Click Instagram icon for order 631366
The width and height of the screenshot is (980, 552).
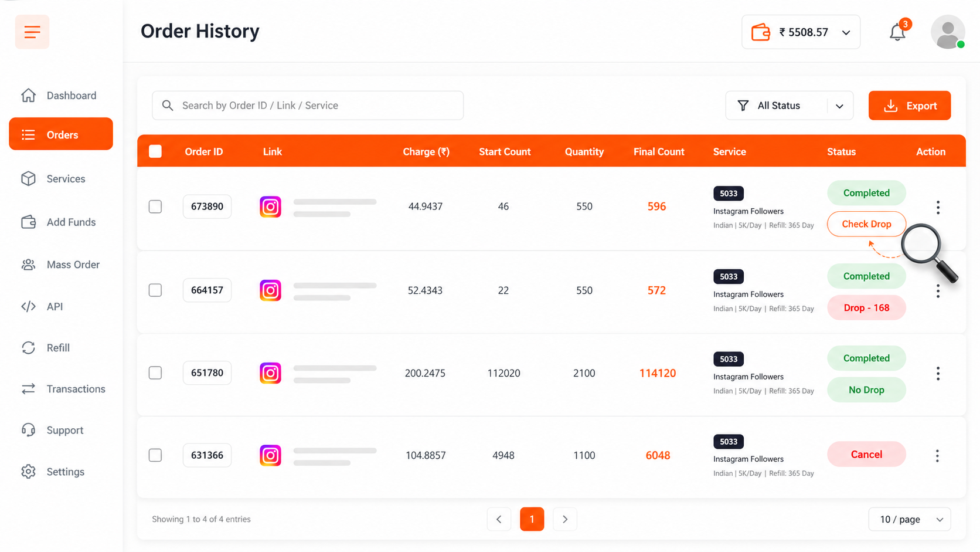click(270, 455)
